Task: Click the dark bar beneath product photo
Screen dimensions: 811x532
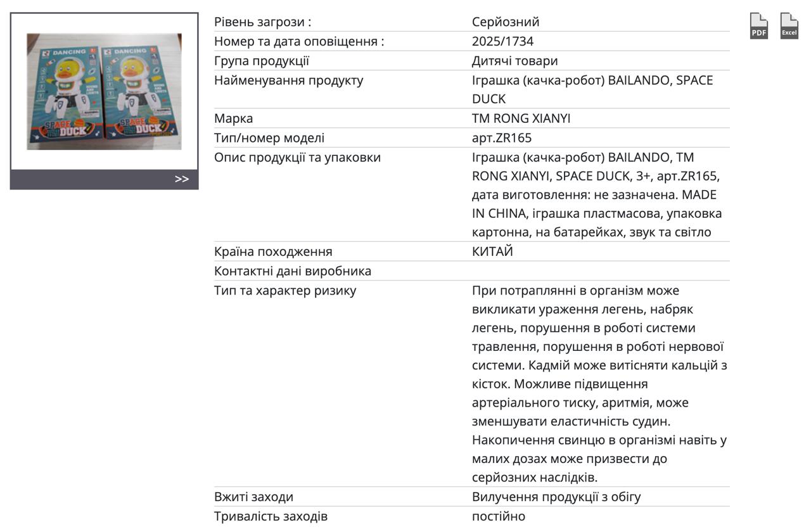Action: point(95,179)
